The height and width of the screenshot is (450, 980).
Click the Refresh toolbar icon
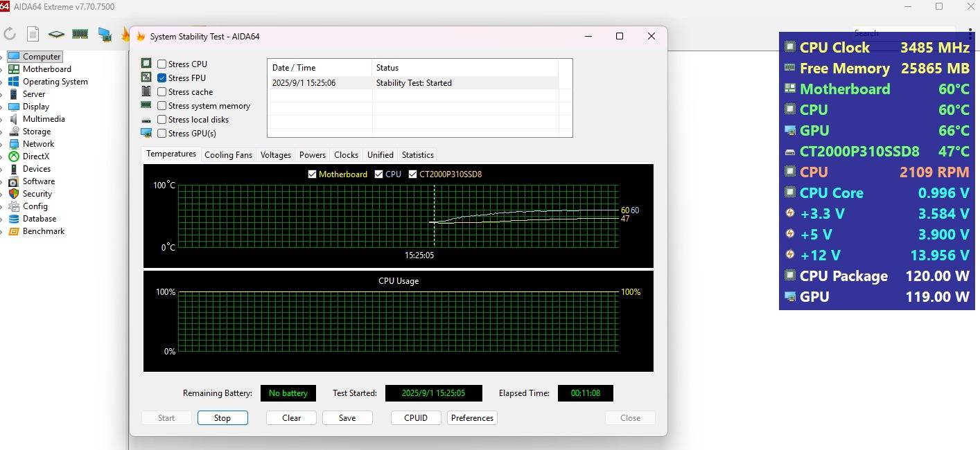(x=10, y=34)
